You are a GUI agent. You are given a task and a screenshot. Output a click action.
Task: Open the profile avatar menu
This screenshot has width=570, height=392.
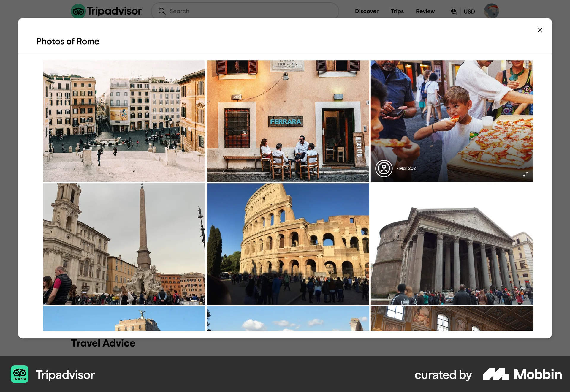[491, 11]
